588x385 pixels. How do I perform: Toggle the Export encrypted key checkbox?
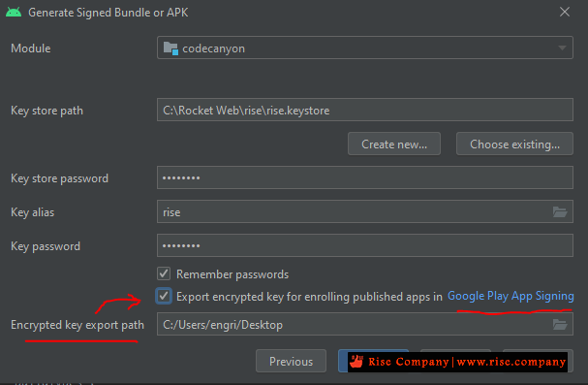[x=164, y=296]
